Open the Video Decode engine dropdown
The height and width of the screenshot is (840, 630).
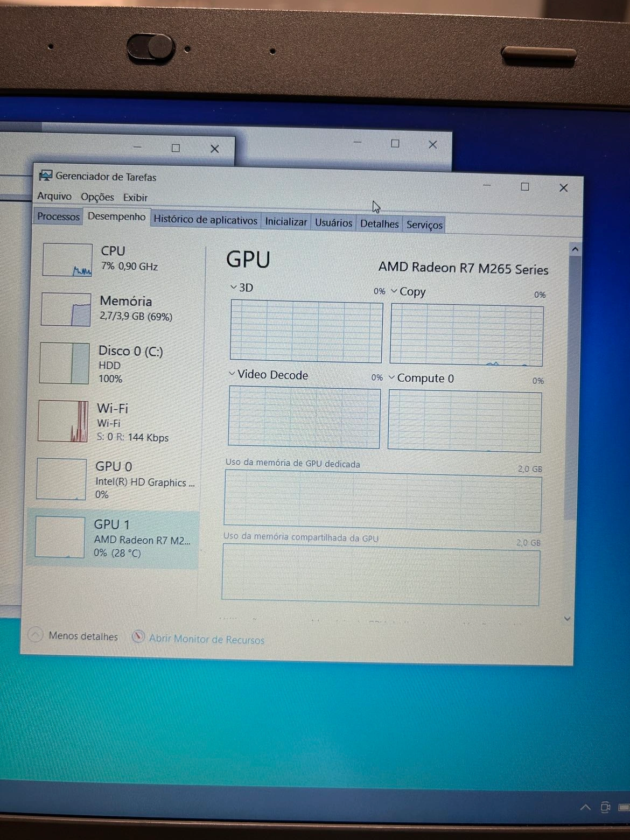click(x=232, y=373)
